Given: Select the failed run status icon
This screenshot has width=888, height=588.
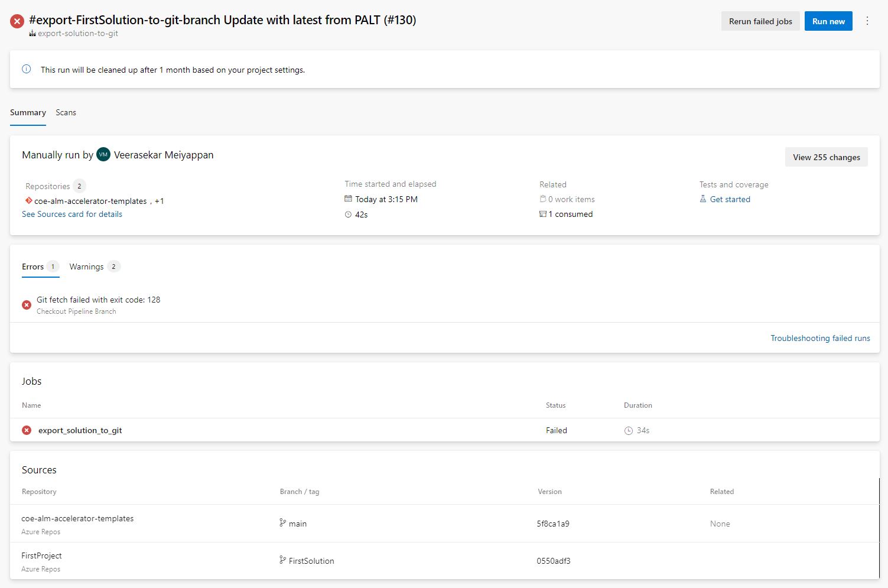Looking at the screenshot, I should pos(16,21).
